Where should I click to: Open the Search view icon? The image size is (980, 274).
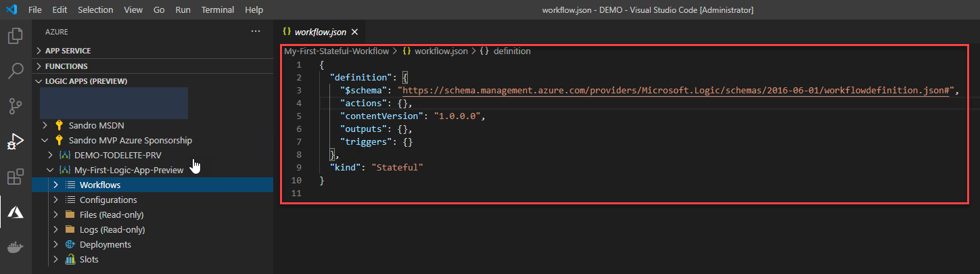pos(15,71)
